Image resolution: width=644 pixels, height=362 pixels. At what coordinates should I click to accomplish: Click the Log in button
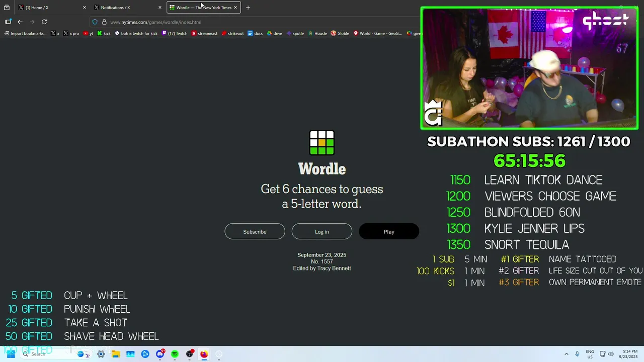(x=322, y=231)
